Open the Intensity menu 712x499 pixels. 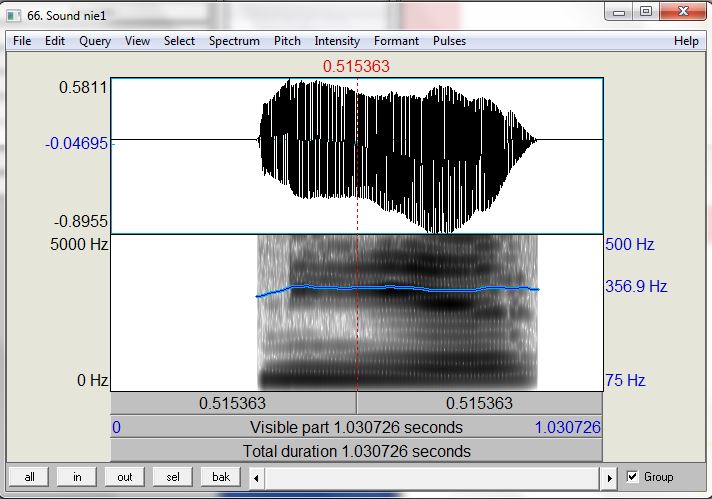tap(337, 41)
